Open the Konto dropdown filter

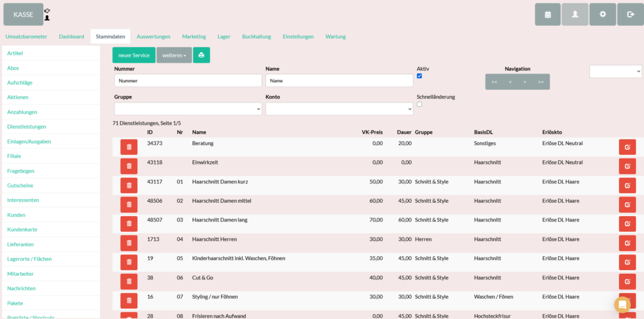[339, 109]
